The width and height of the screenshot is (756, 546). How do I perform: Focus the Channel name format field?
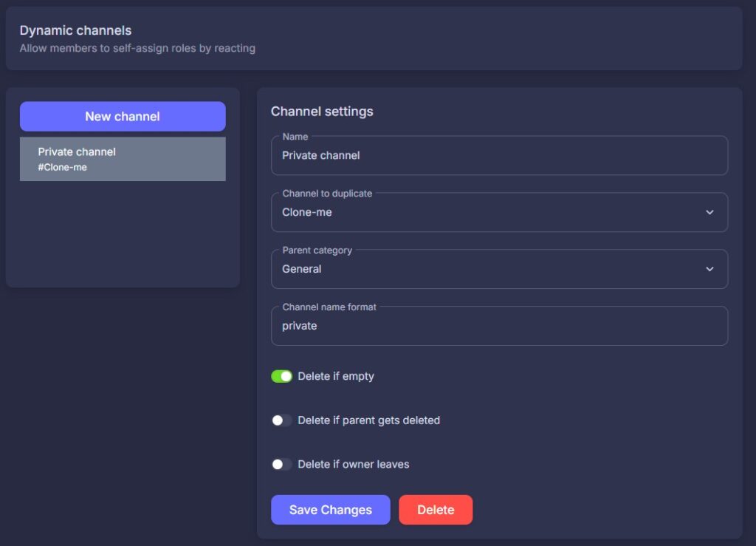[499, 327]
